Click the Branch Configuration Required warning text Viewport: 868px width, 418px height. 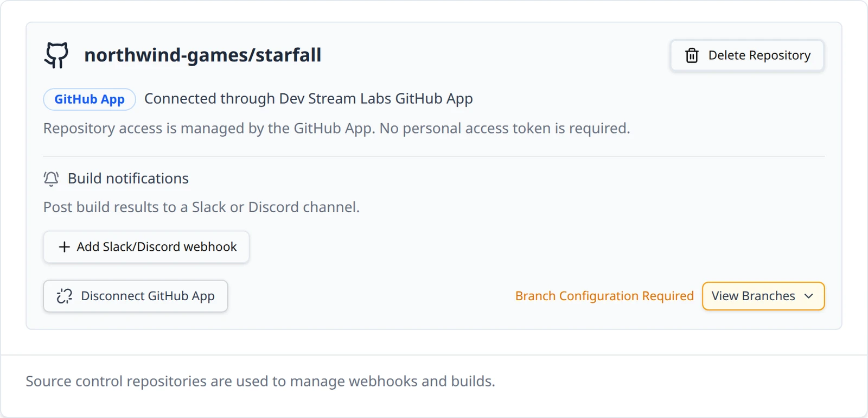pyautogui.click(x=604, y=296)
